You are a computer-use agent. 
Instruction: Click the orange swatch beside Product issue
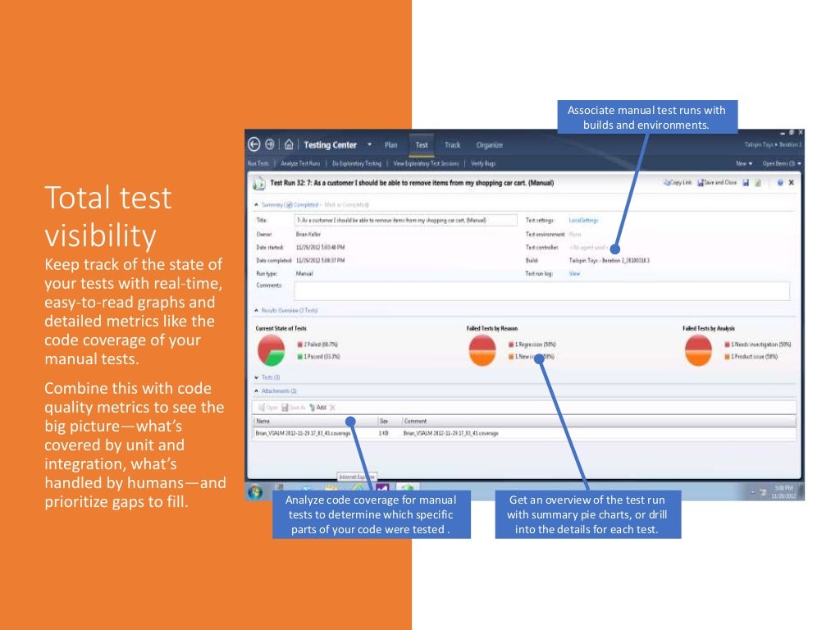(x=727, y=357)
